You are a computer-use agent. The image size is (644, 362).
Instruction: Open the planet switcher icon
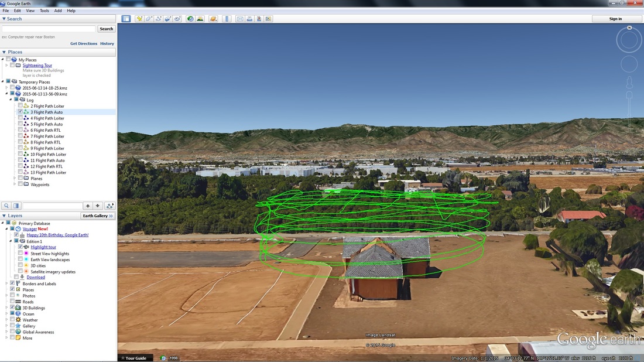pos(213,19)
